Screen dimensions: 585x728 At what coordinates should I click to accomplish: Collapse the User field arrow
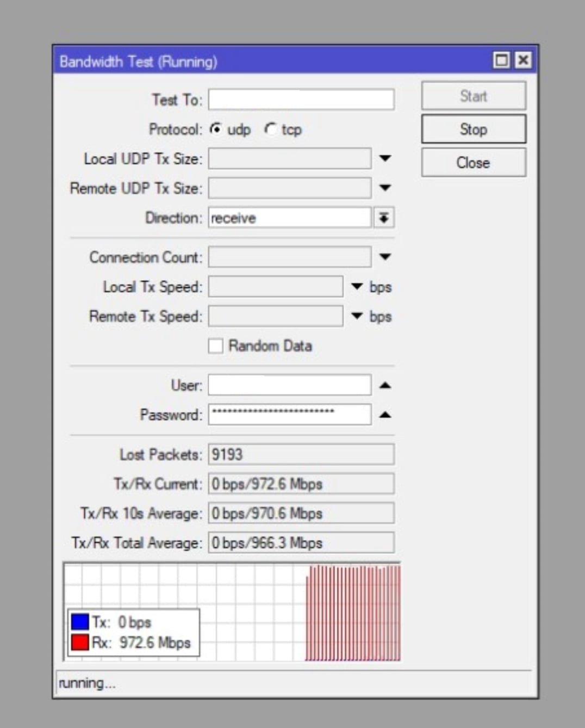(x=385, y=385)
